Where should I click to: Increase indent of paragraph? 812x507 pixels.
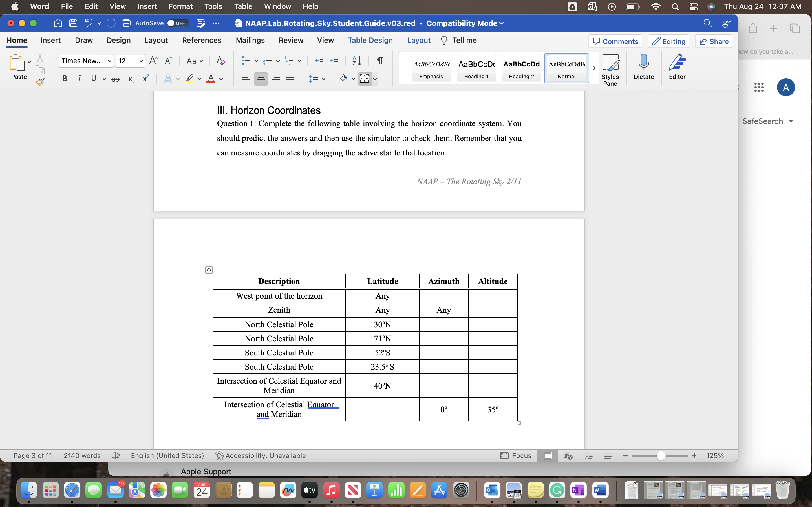(x=334, y=61)
